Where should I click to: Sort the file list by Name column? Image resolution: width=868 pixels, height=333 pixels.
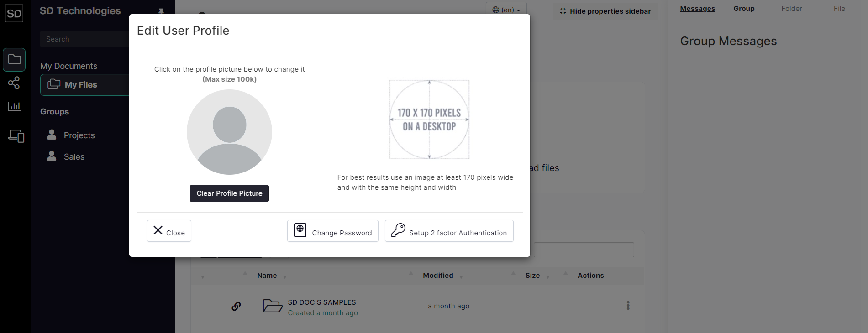267,276
